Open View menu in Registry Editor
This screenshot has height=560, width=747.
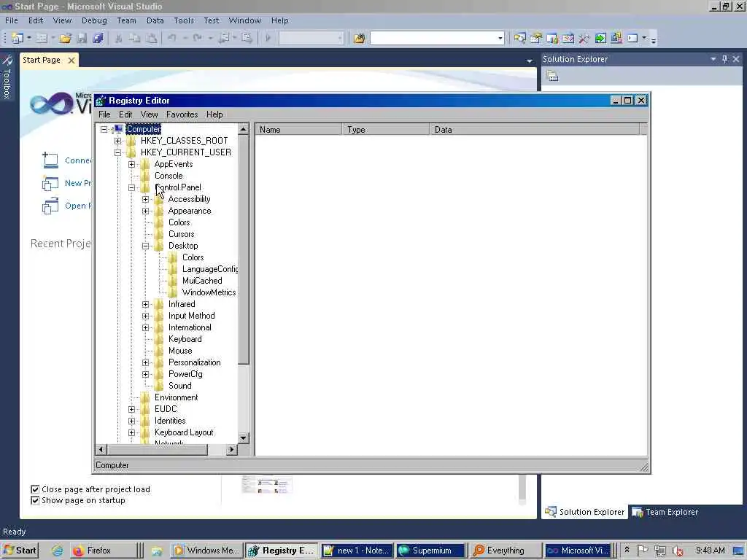pos(149,114)
